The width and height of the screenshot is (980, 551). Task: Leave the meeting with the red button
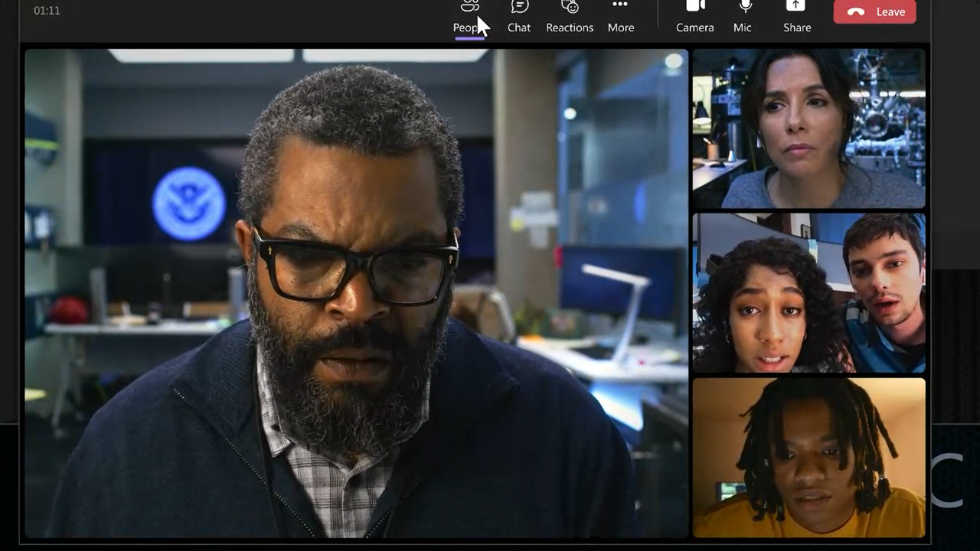875,11
